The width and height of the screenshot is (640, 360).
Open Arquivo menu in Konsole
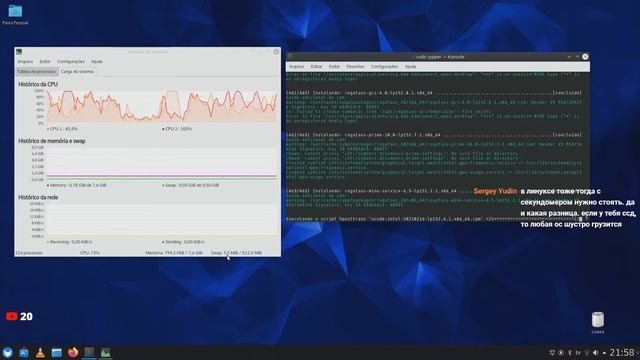(x=296, y=67)
